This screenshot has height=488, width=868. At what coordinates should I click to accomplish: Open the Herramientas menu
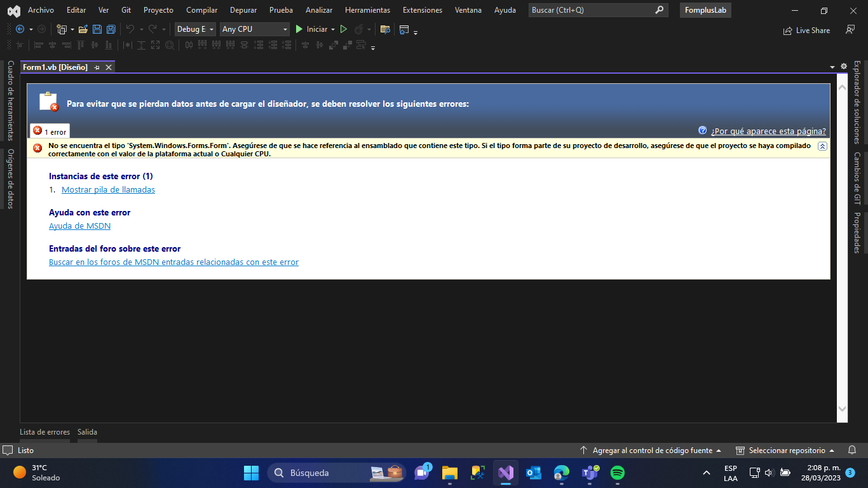(367, 10)
